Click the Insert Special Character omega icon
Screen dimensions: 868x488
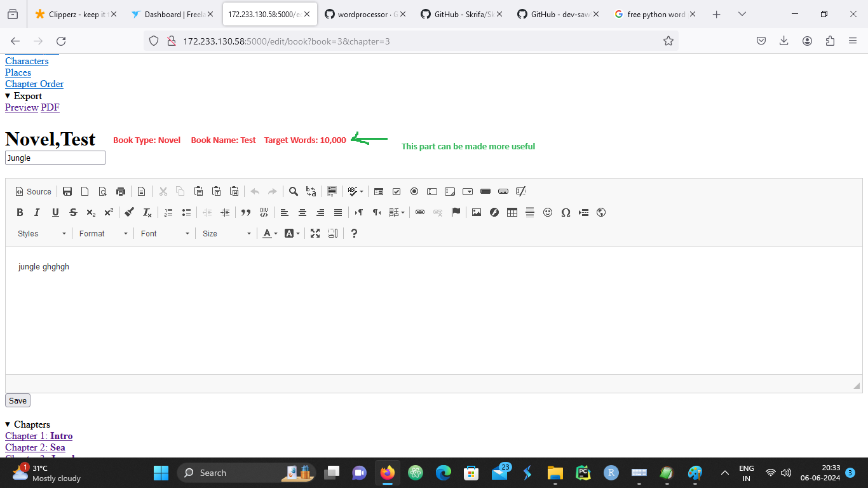[x=566, y=212]
